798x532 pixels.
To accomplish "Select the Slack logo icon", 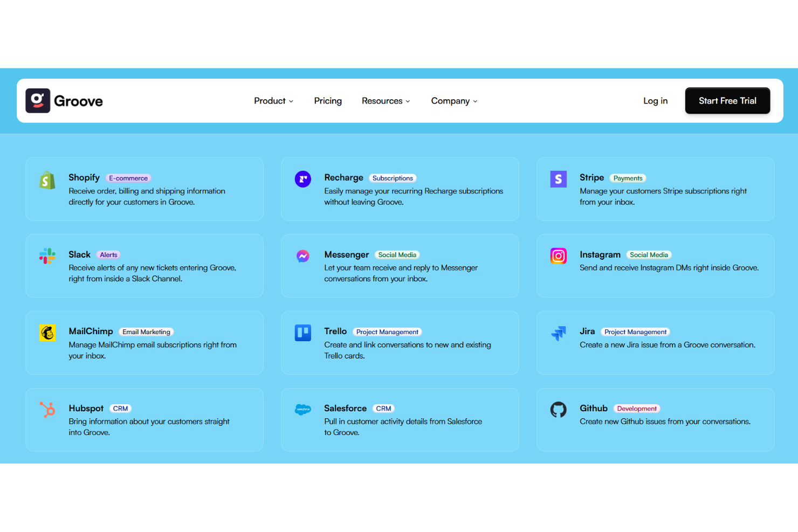I will pyautogui.click(x=47, y=256).
